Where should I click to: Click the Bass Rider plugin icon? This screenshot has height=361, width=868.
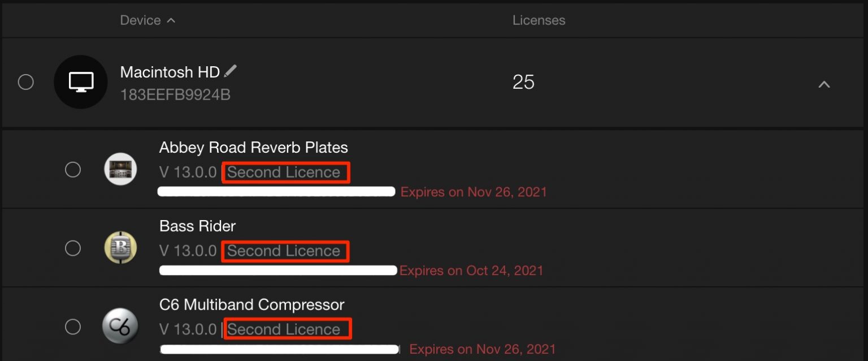click(x=120, y=248)
